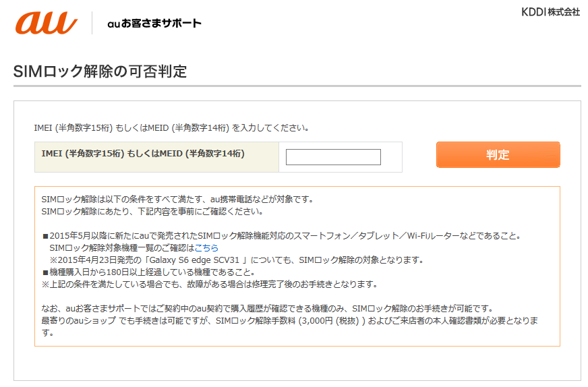Click the orange 判定 button
588x387 pixels.
coord(498,154)
